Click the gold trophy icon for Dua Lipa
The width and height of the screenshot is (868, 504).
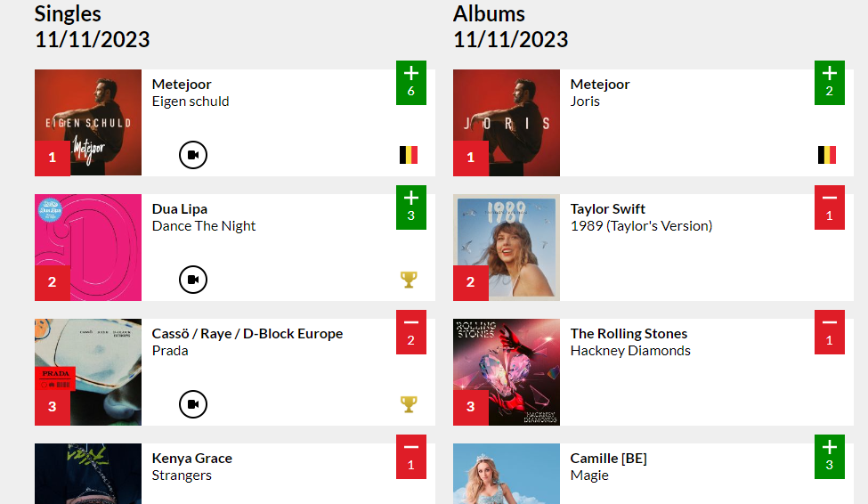point(409,280)
